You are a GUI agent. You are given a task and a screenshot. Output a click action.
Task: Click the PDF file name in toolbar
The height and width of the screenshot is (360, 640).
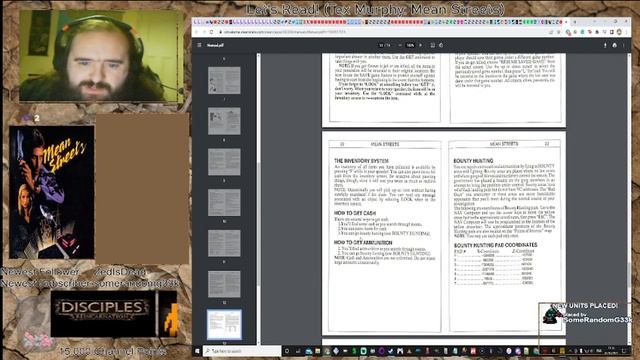point(215,45)
